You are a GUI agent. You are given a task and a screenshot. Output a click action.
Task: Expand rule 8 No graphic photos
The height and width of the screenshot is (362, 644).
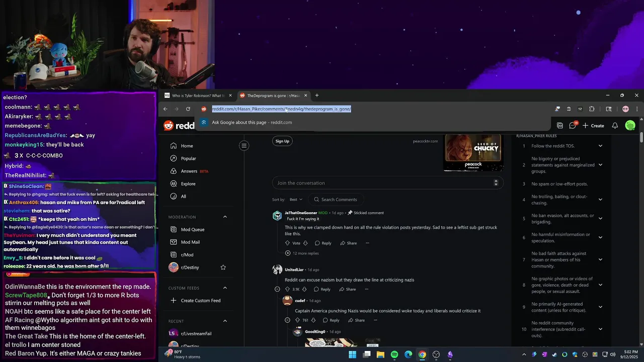600,285
